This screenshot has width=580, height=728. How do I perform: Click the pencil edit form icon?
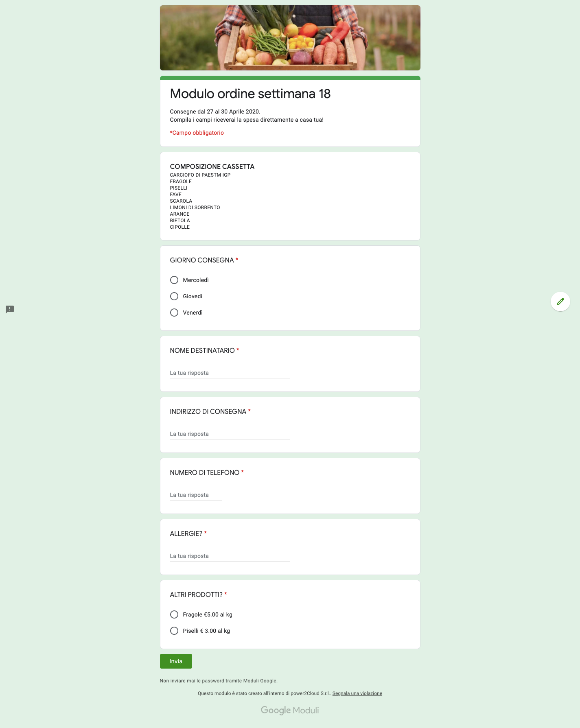pos(560,302)
